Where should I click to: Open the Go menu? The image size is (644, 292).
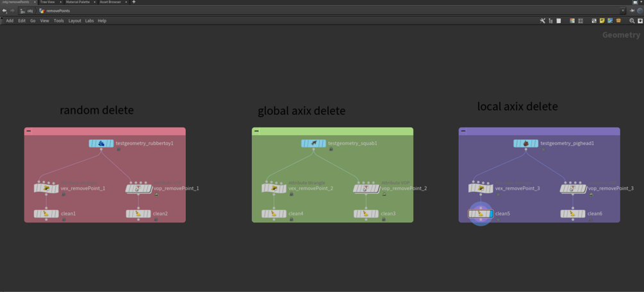click(x=33, y=21)
